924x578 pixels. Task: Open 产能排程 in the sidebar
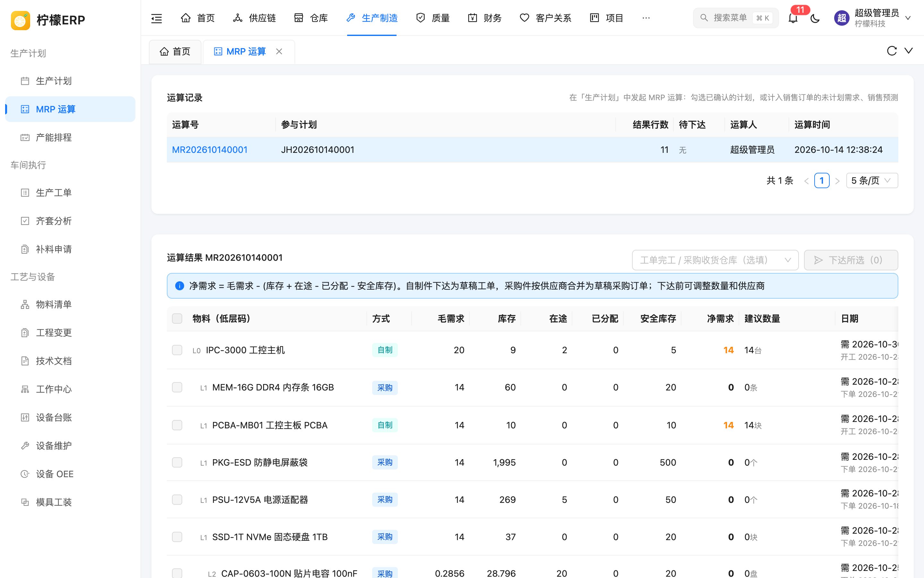(70, 137)
